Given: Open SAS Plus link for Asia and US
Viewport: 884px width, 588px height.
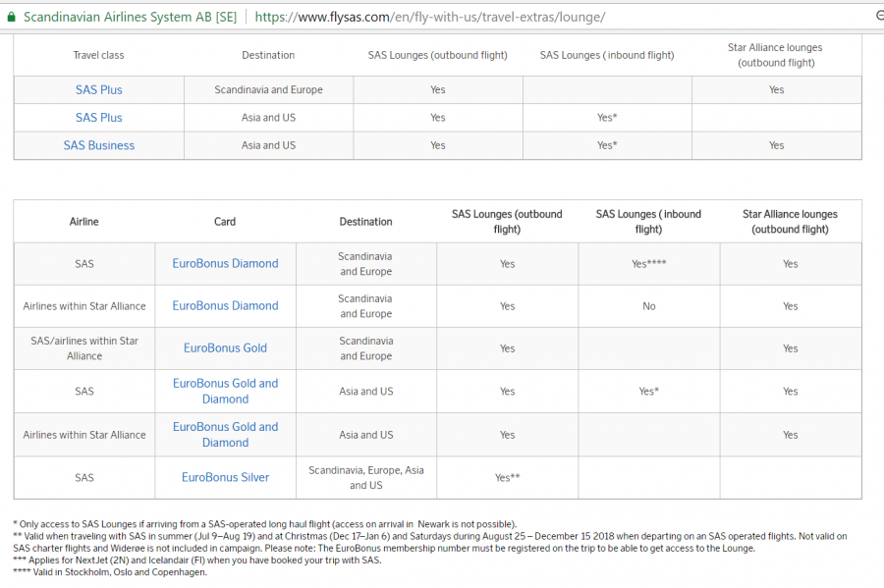Looking at the screenshot, I should pyautogui.click(x=99, y=118).
